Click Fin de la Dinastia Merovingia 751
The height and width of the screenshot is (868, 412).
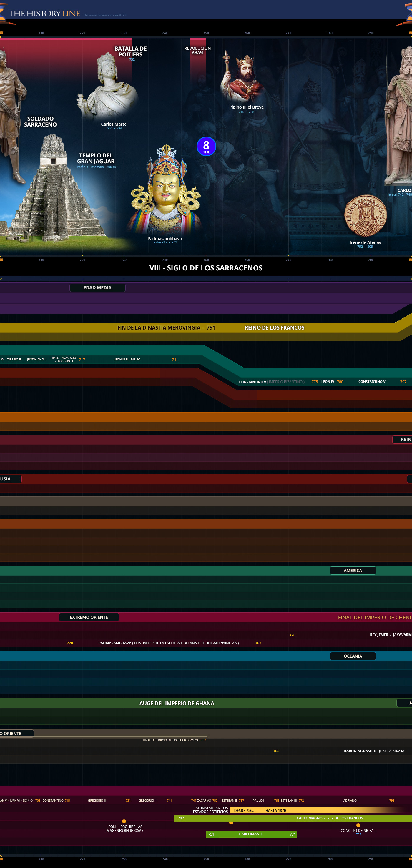(166, 327)
